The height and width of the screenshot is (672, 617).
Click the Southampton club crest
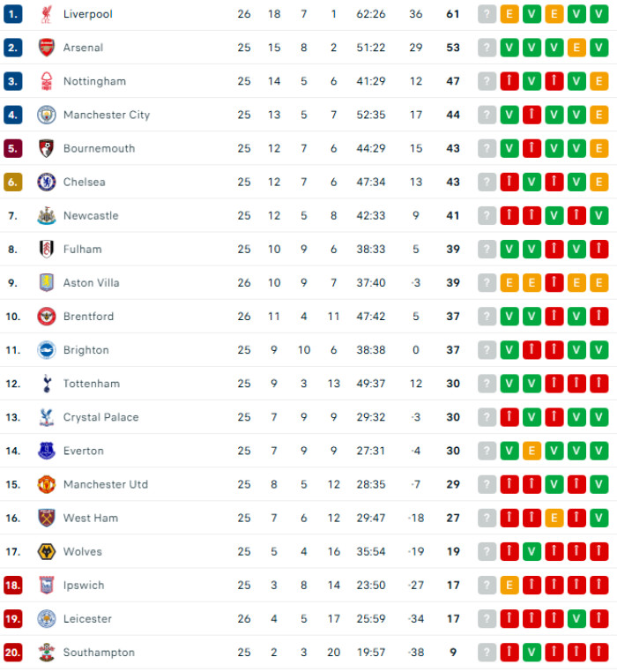click(46, 653)
